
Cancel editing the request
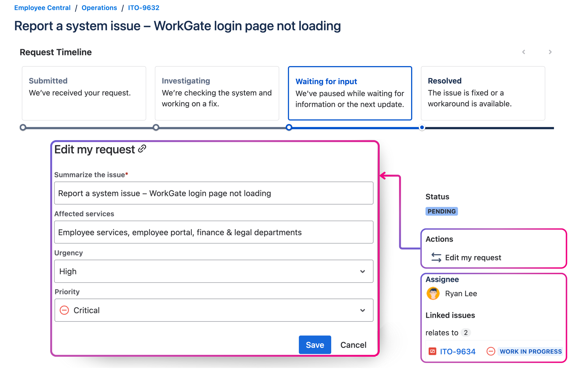pyautogui.click(x=353, y=345)
